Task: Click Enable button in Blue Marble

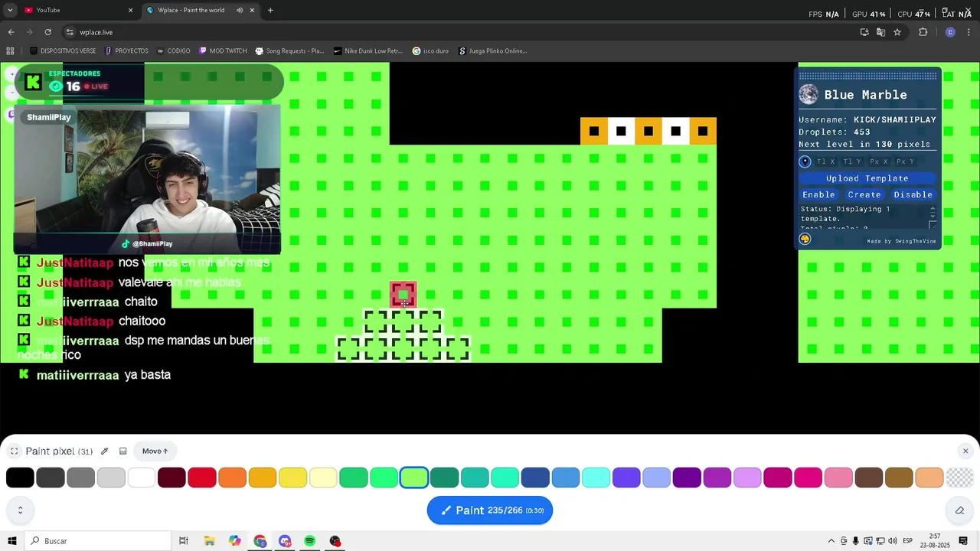Action: 818,194
